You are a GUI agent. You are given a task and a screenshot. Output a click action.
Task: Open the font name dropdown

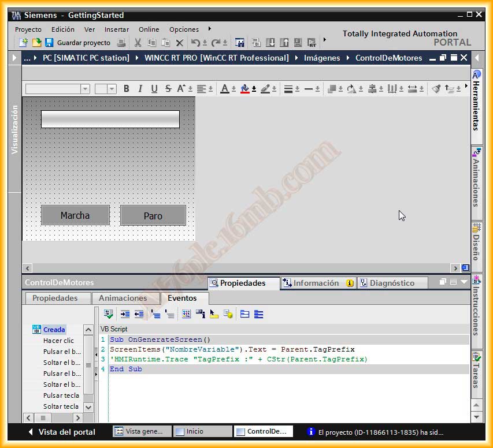click(x=85, y=89)
